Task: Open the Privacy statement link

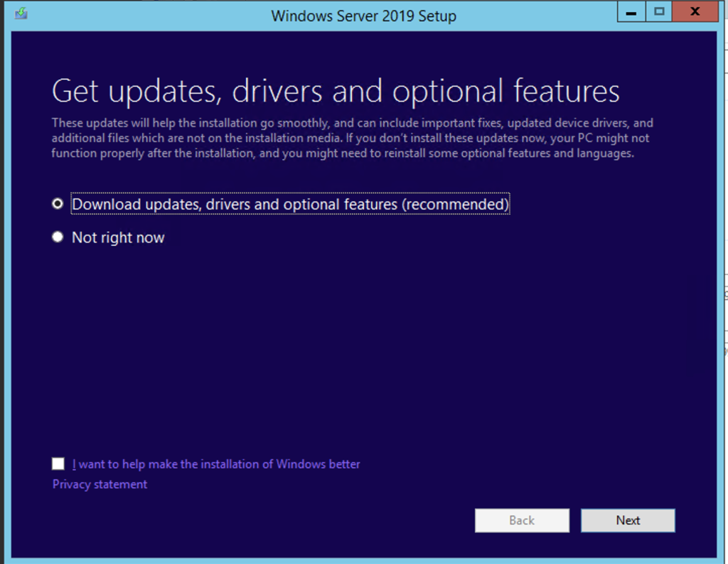Action: point(100,484)
